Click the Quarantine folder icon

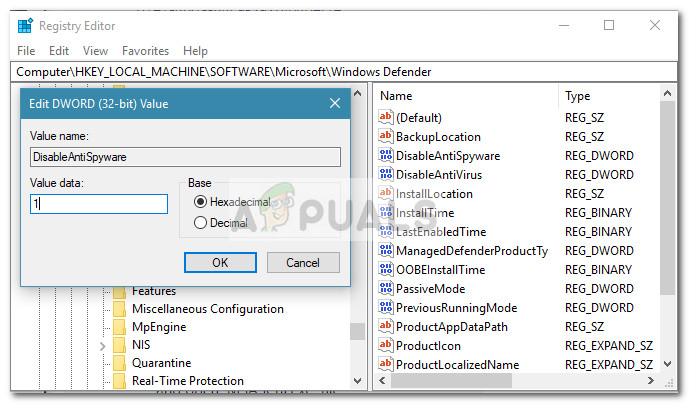pos(119,363)
